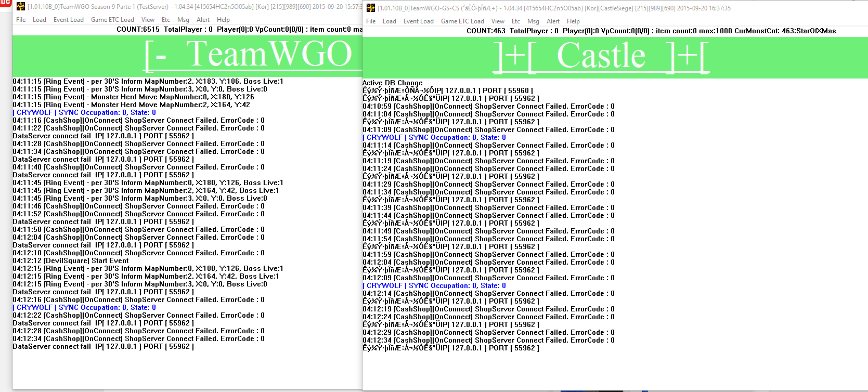
Task: Click the TeamWGO Season 9 window app icon
Action: 21,7
